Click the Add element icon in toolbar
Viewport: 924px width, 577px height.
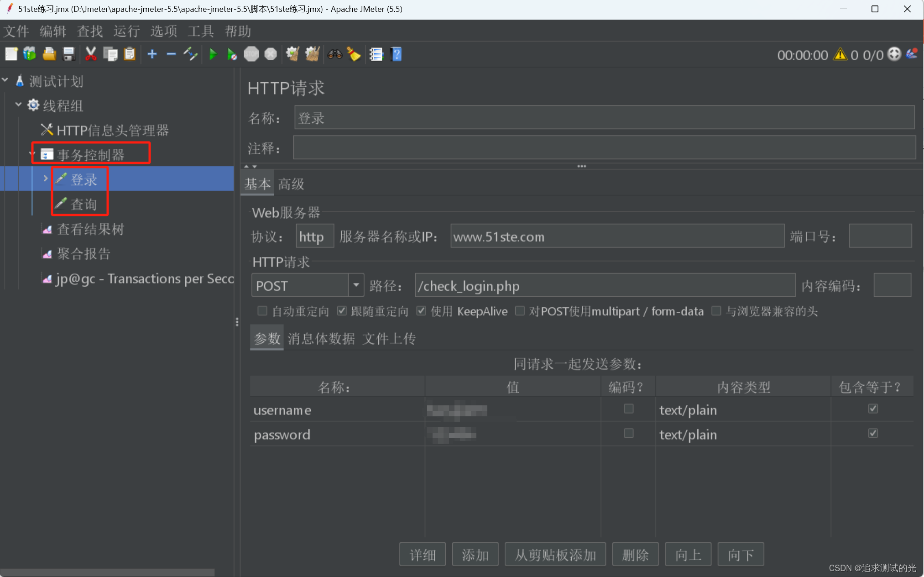(152, 55)
